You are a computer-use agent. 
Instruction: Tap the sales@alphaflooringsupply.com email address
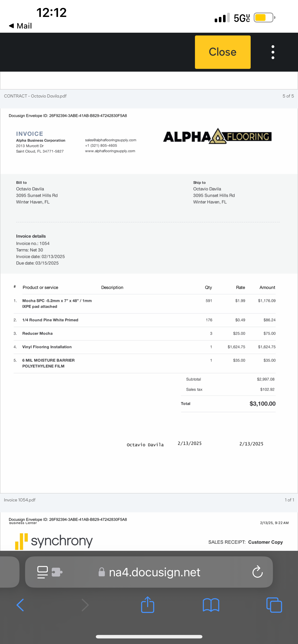click(111, 140)
